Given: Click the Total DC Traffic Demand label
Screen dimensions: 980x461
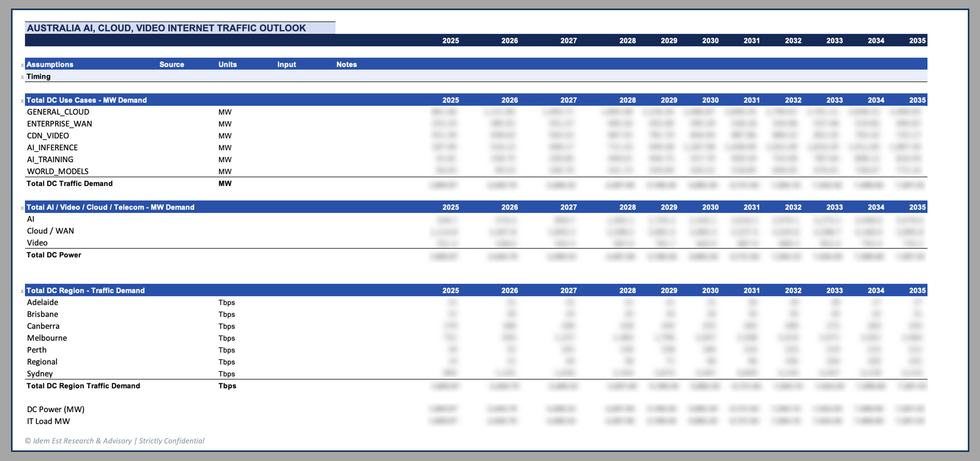Looking at the screenshot, I should [x=69, y=183].
